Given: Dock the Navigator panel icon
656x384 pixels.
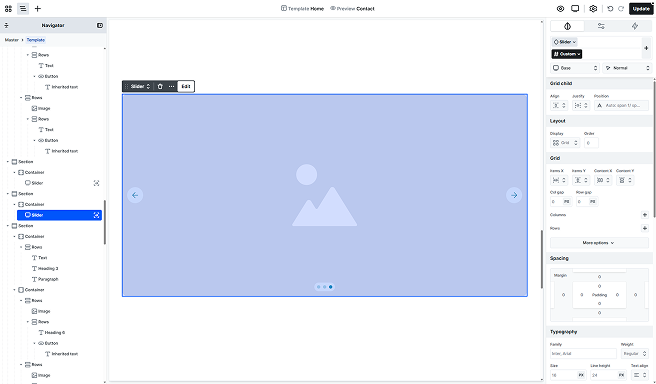Looking at the screenshot, I should 100,26.
